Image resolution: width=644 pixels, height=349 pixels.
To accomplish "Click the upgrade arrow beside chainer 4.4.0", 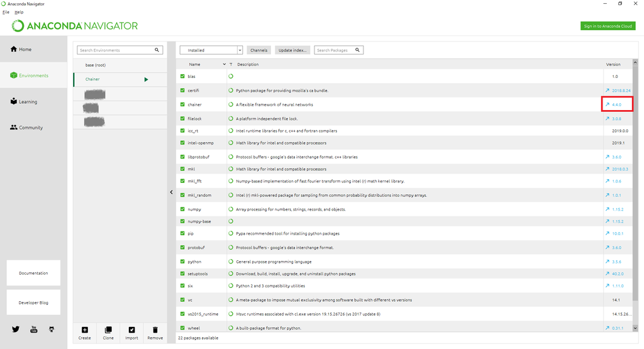I will [x=608, y=104].
